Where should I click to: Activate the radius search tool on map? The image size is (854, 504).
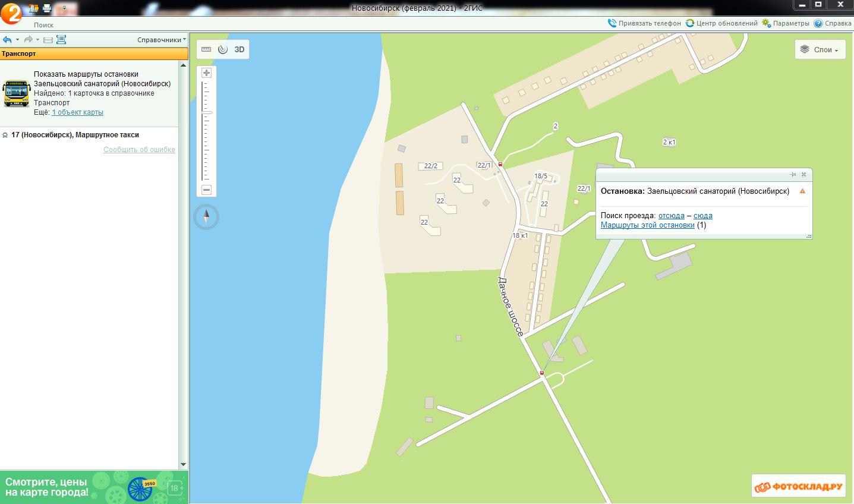[x=223, y=49]
